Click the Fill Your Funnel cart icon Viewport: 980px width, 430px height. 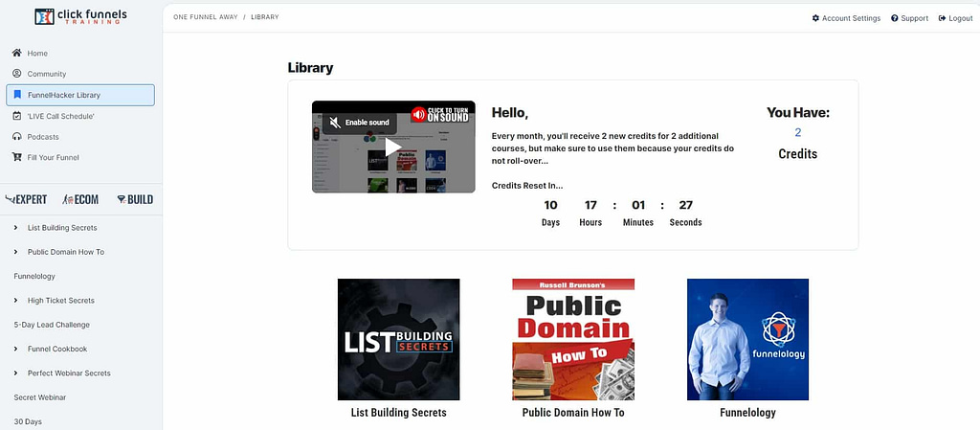pos(17,157)
